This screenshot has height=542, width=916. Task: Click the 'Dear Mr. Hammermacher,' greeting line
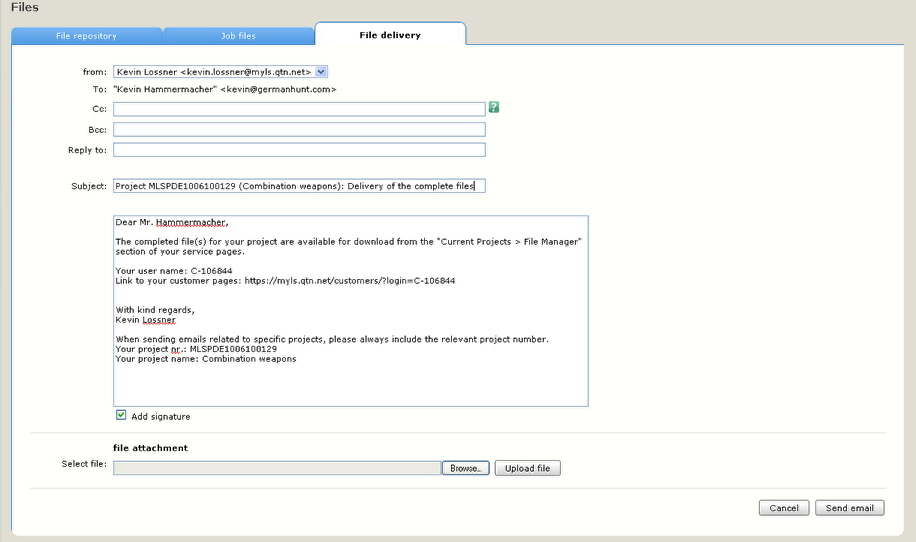(172, 223)
